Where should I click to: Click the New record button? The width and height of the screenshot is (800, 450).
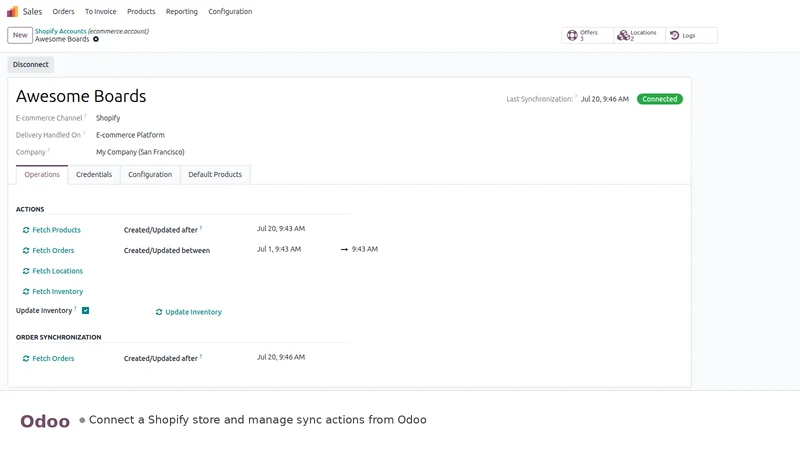(20, 35)
